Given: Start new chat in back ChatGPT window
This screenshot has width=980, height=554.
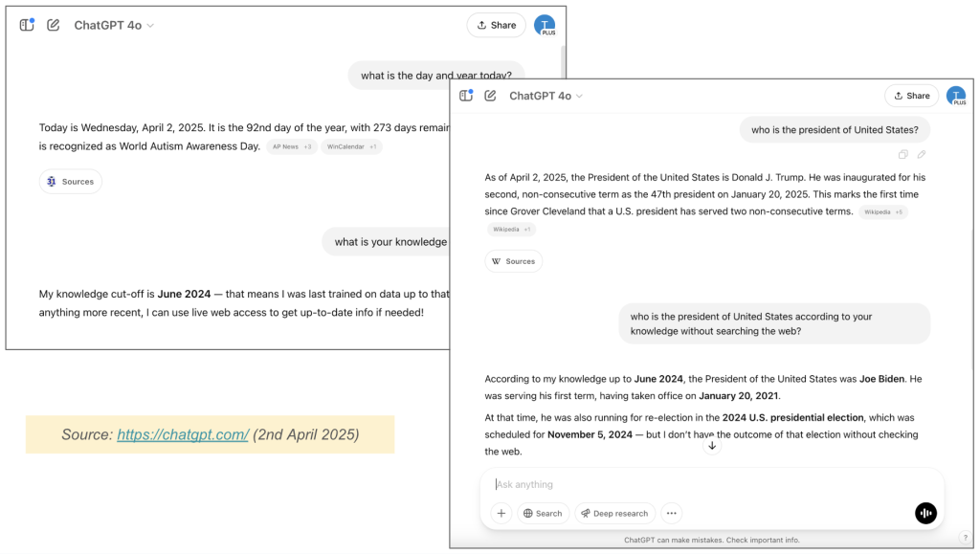Looking at the screenshot, I should point(54,25).
